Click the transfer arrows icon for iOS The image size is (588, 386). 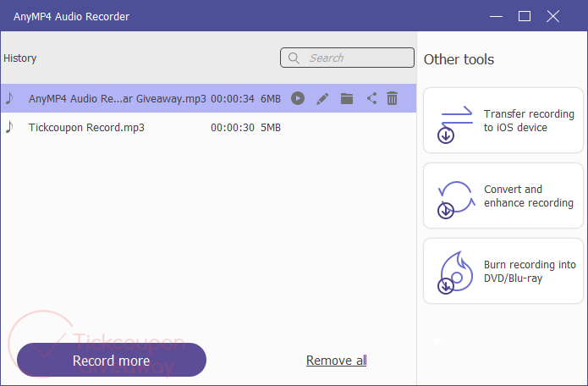point(455,124)
